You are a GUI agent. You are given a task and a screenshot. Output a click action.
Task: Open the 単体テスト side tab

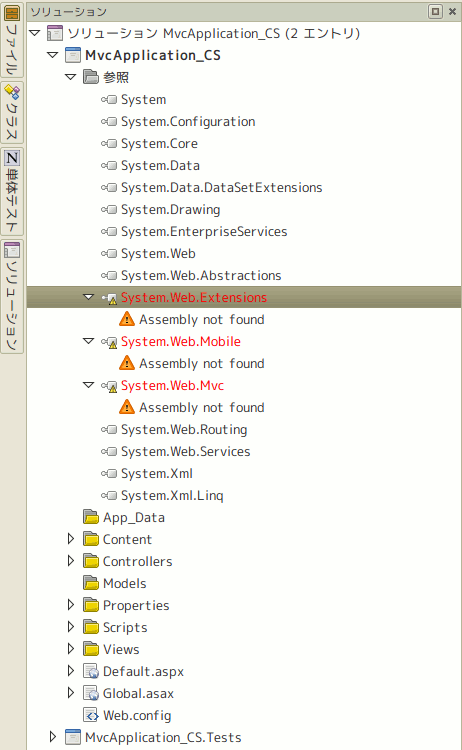[x=12, y=191]
